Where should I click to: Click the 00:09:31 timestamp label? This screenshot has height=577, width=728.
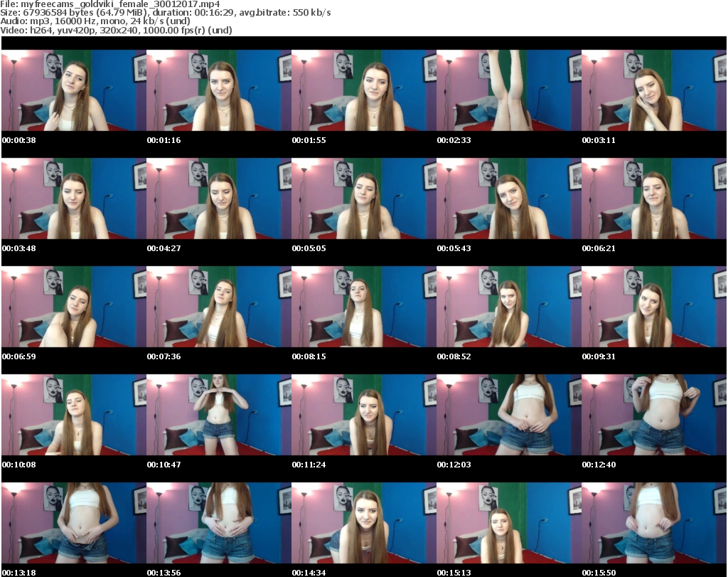tap(599, 356)
